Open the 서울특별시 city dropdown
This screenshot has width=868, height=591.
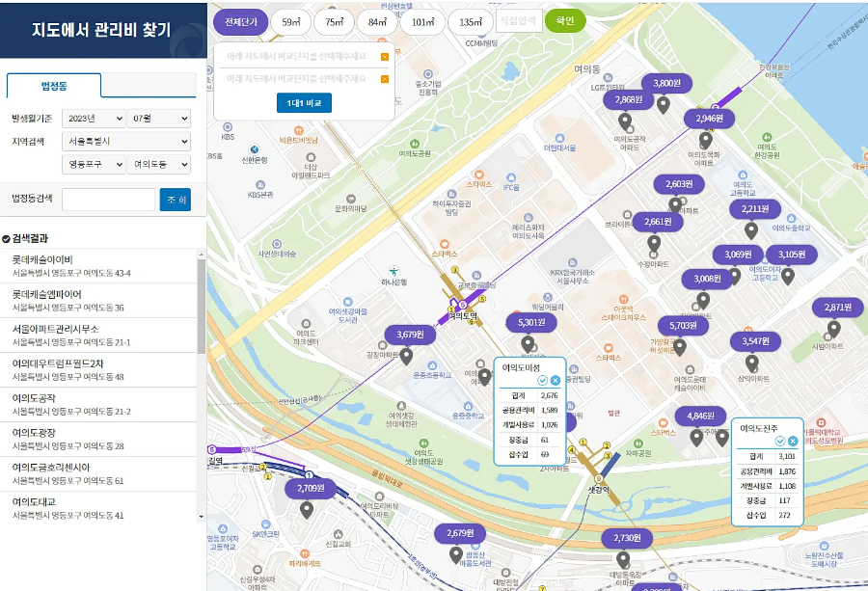(126, 141)
